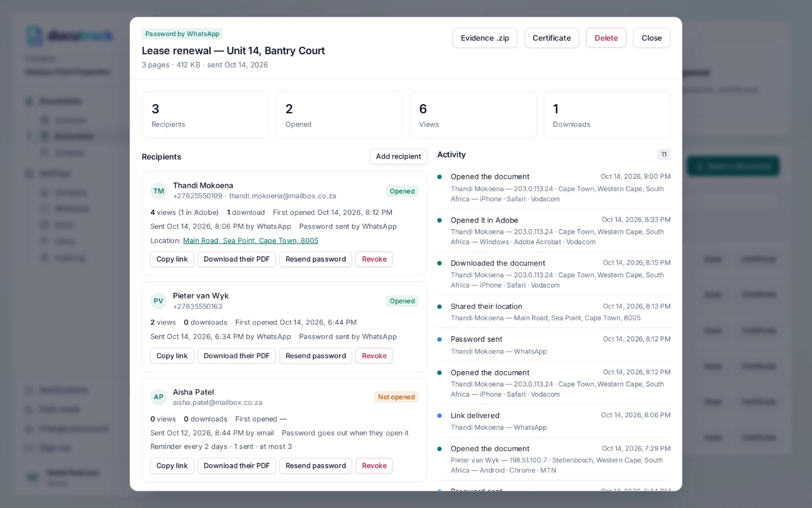Click Aisha Patel's Not opened badge
Screen dimensions: 812x508
(x=396, y=397)
